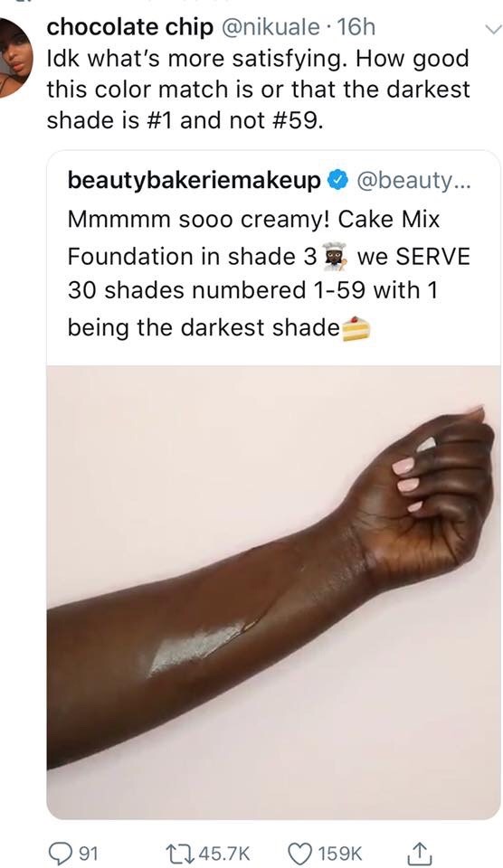Open the main tweet text about color match
The width and height of the screenshot is (503, 868).
pos(258,90)
